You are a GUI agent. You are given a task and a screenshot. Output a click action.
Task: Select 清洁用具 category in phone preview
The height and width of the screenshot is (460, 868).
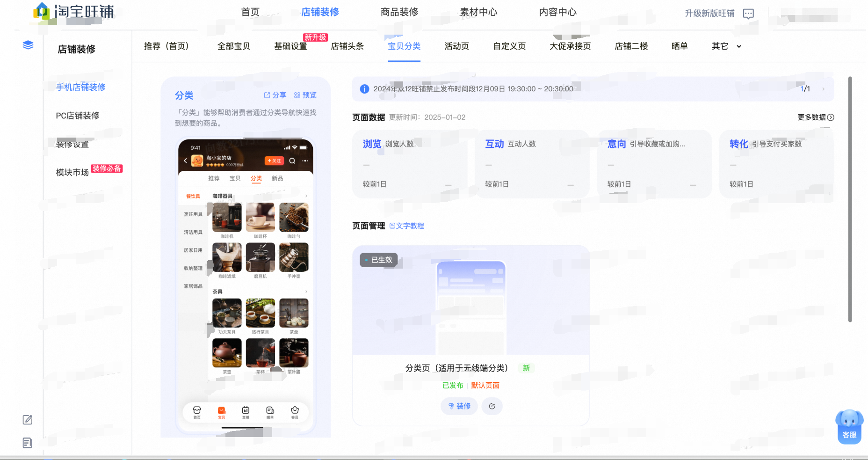[x=193, y=233]
